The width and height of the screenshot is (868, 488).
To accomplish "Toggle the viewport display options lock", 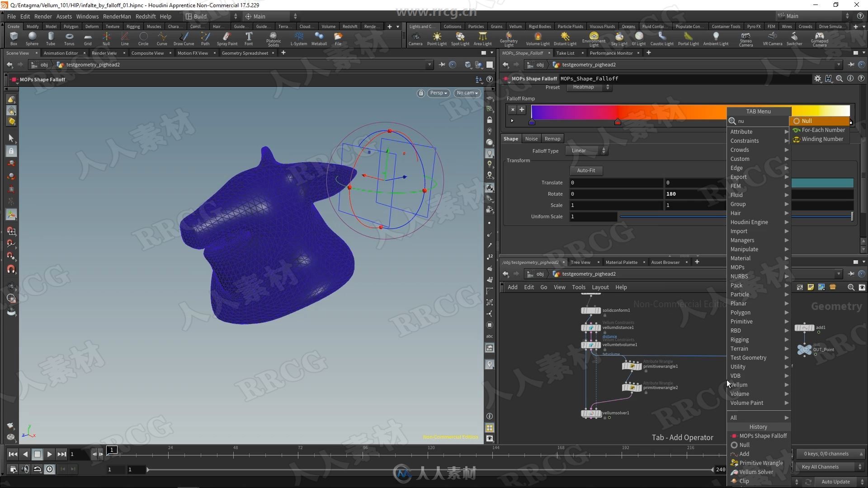I will (x=490, y=120).
